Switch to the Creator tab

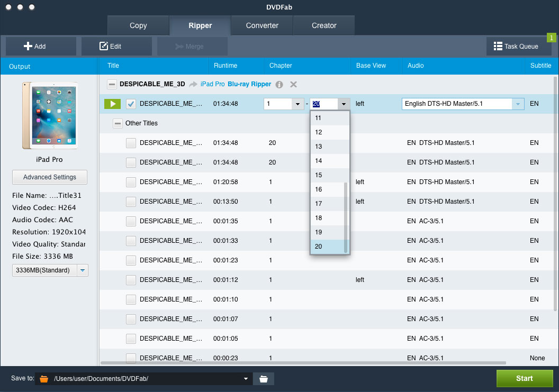click(x=324, y=26)
